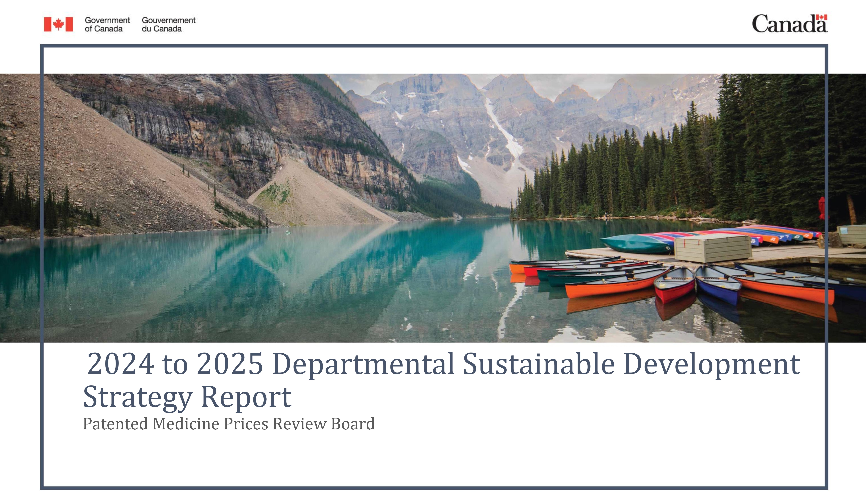
Task: Click 'Patented Medicine Prices Review Board' subtitle
Action: (229, 424)
